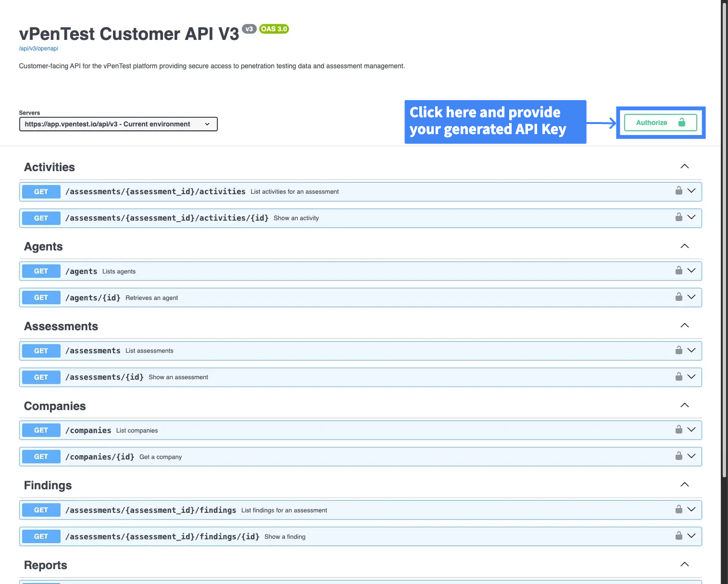This screenshot has width=728, height=584.
Task: Click lock icon for Show a finding row
Action: click(678, 536)
